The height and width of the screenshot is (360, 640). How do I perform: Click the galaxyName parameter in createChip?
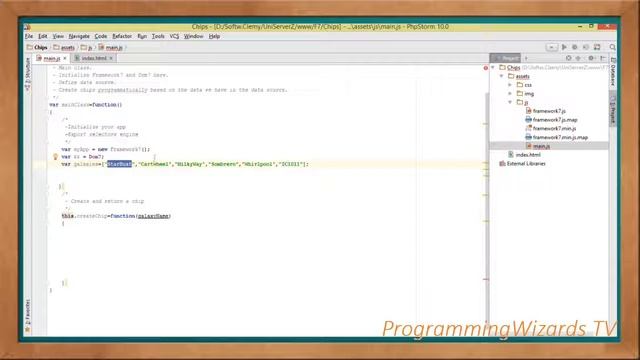(x=153, y=216)
